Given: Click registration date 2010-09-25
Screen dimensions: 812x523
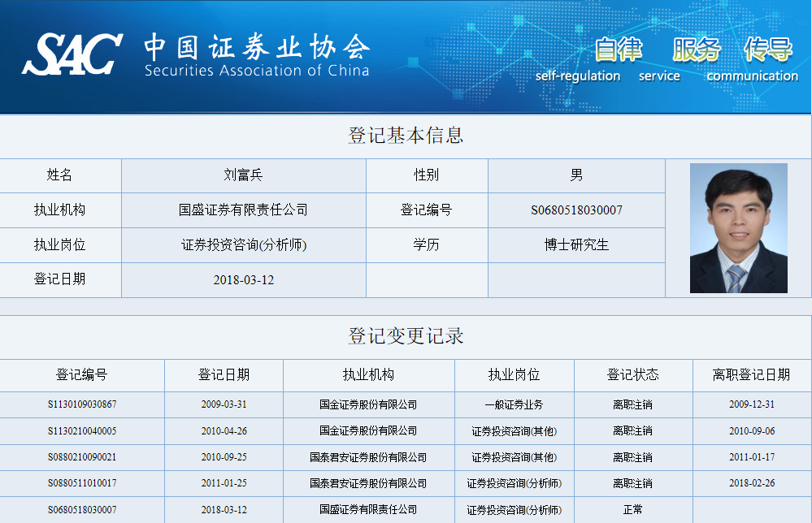Looking at the screenshot, I should click(224, 457).
